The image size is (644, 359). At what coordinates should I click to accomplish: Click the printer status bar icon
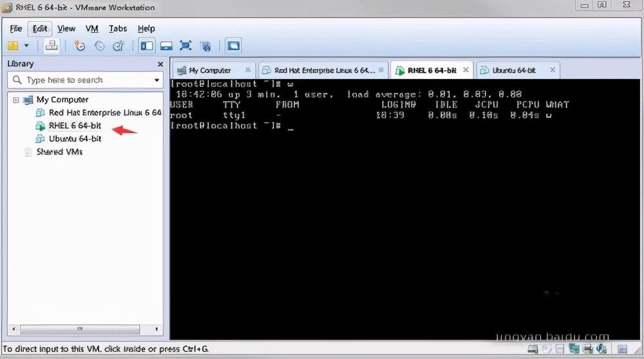click(588, 349)
